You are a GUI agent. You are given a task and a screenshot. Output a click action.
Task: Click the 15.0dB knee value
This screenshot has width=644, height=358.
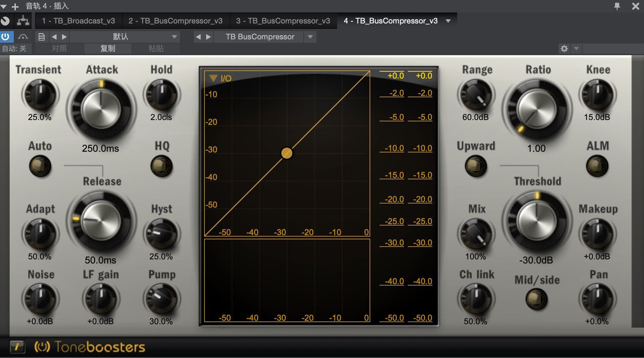pyautogui.click(x=597, y=117)
